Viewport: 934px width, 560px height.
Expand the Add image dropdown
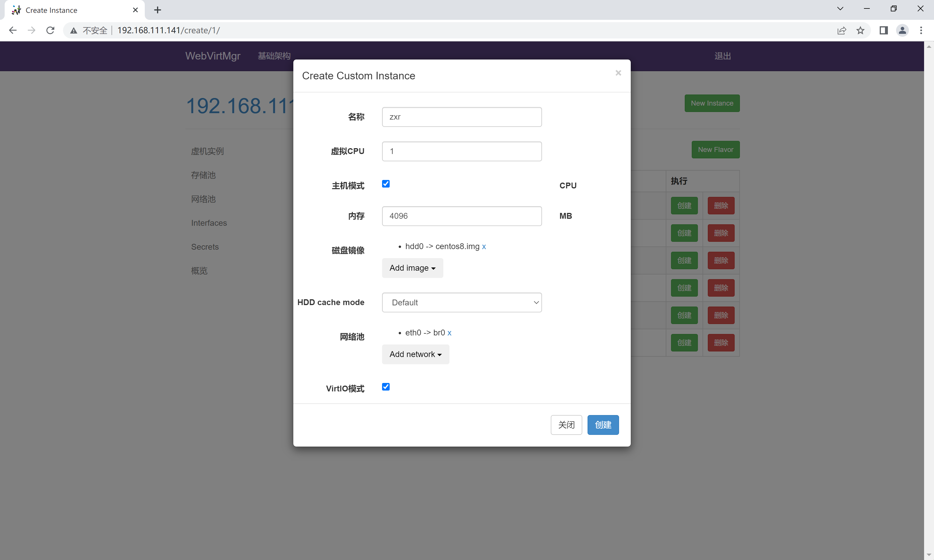pyautogui.click(x=412, y=268)
